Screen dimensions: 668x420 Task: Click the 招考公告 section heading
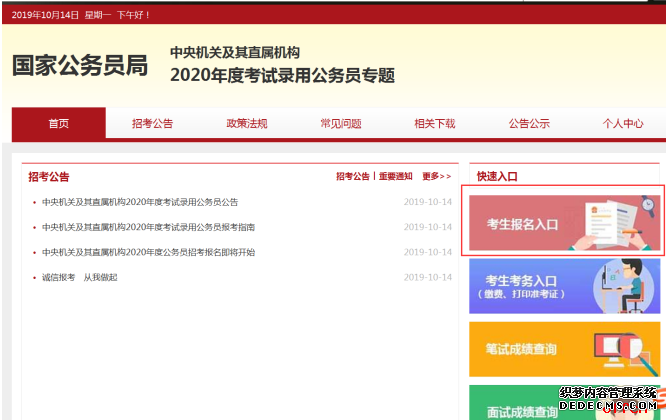point(49,177)
